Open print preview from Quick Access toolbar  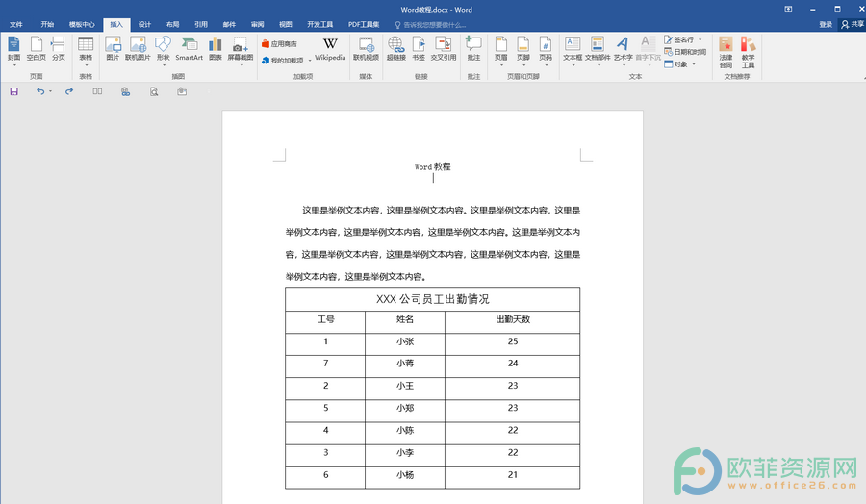[x=154, y=91]
